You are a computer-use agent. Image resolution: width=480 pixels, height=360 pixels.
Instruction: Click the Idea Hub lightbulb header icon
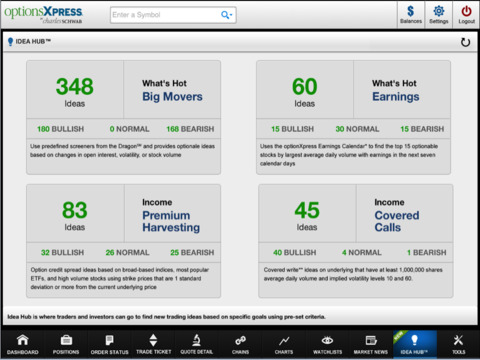tap(10, 42)
